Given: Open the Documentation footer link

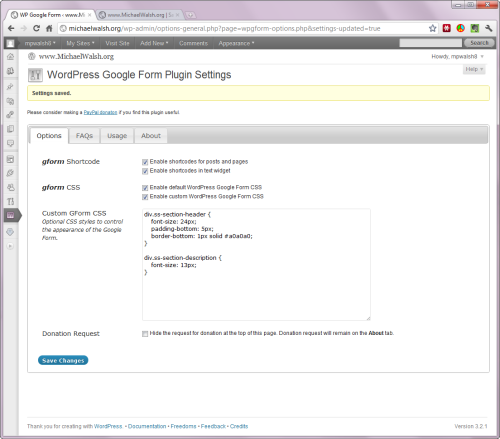Looking at the screenshot, I should pos(147,426).
